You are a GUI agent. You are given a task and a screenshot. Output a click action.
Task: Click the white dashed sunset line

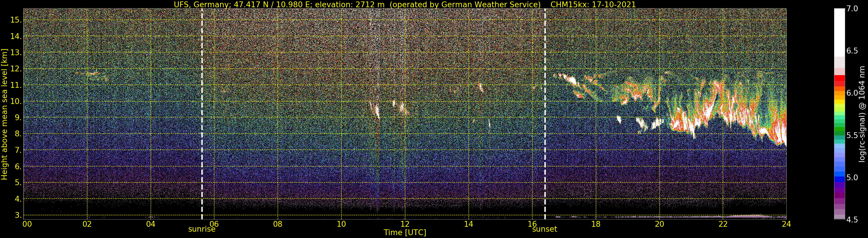pyautogui.click(x=545, y=114)
